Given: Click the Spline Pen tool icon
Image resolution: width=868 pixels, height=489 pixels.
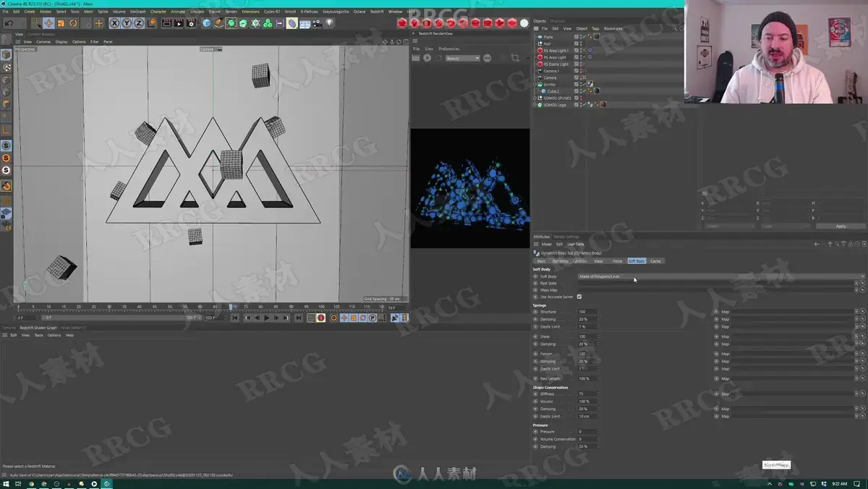Looking at the screenshot, I should coord(218,23).
